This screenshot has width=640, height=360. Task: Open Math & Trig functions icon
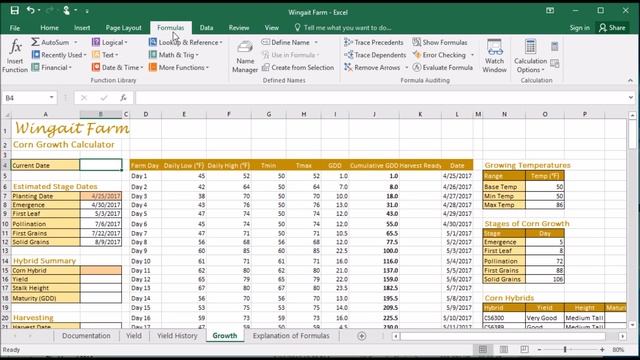pos(153,55)
